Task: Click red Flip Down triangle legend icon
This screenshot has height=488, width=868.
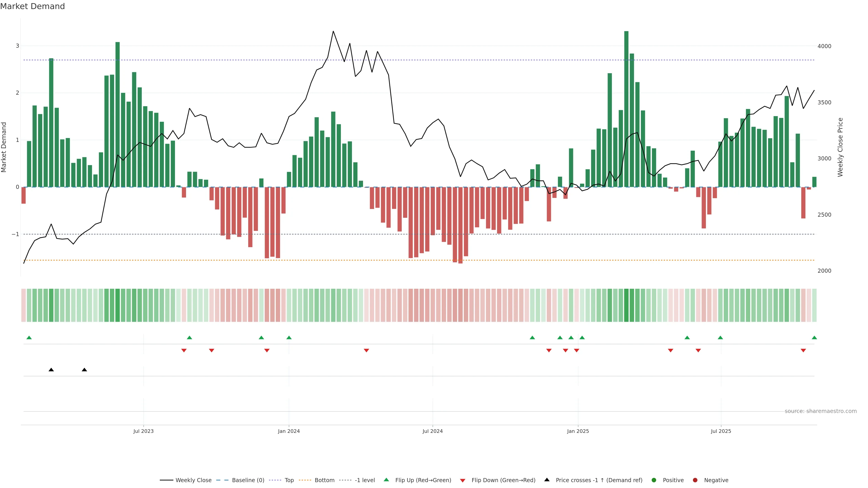Action: (x=463, y=481)
